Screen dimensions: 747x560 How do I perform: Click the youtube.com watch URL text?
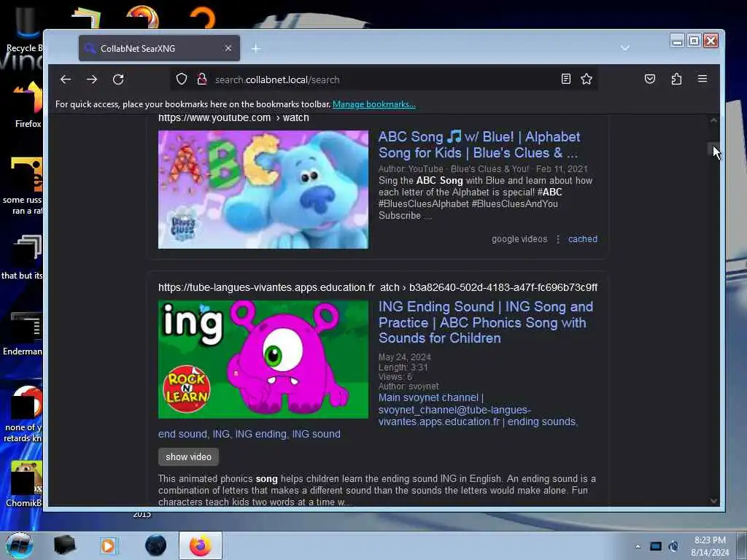pyautogui.click(x=233, y=117)
